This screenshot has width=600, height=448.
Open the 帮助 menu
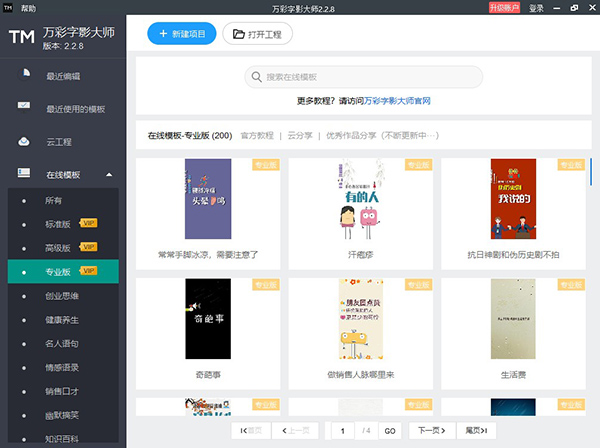[x=29, y=8]
